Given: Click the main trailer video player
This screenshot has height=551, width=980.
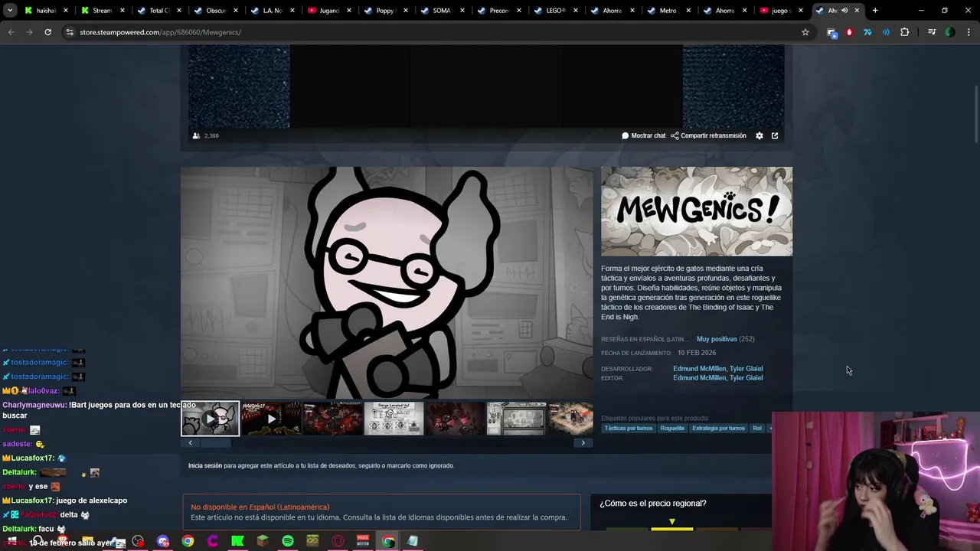Looking at the screenshot, I should [x=387, y=283].
